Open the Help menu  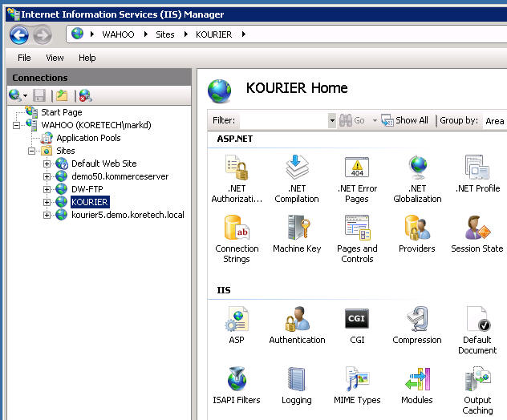pos(87,58)
